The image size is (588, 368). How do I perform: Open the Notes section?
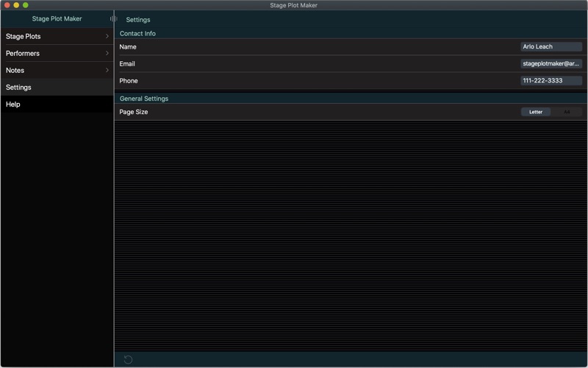[57, 70]
